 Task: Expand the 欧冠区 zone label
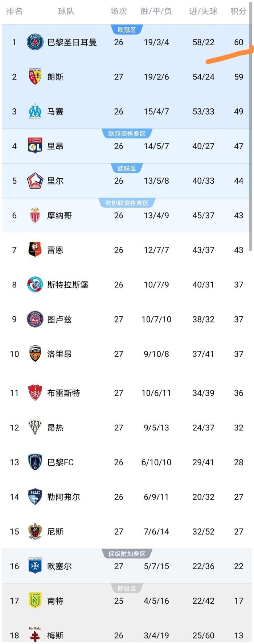tap(127, 30)
